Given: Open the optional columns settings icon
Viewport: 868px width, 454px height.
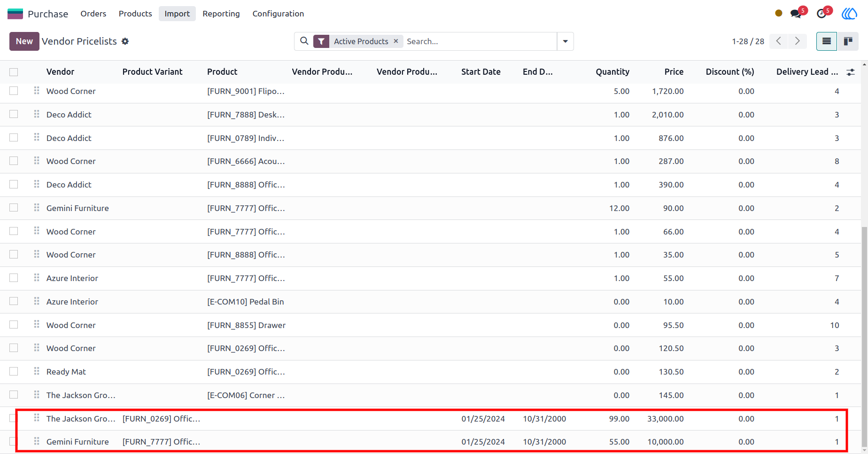Looking at the screenshot, I should (851, 72).
